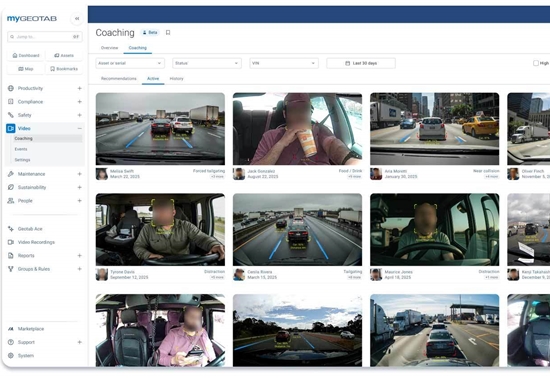Open Jack Gonzalez Food/Drink video thumbnail
This screenshot has width=550, height=378.
pyautogui.click(x=297, y=129)
